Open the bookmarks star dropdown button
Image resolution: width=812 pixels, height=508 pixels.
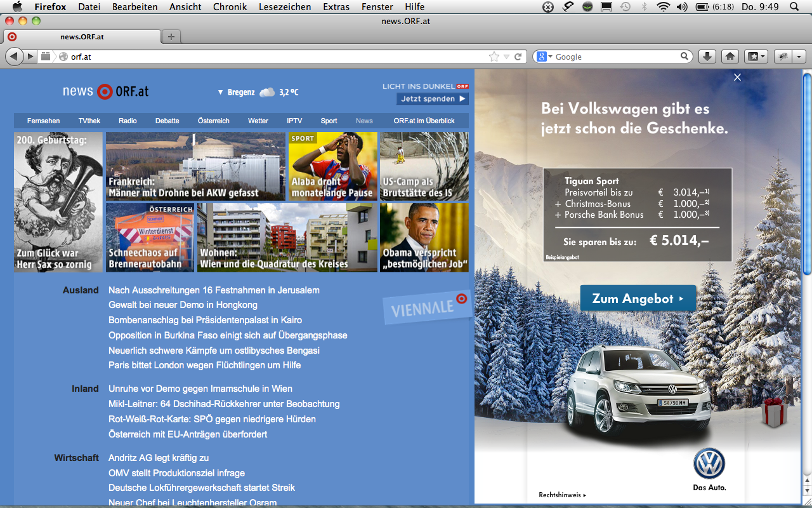coord(756,57)
